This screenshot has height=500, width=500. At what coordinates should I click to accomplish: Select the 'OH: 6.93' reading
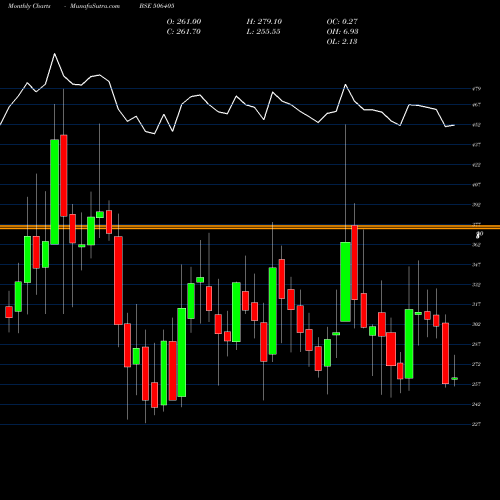[x=343, y=32]
